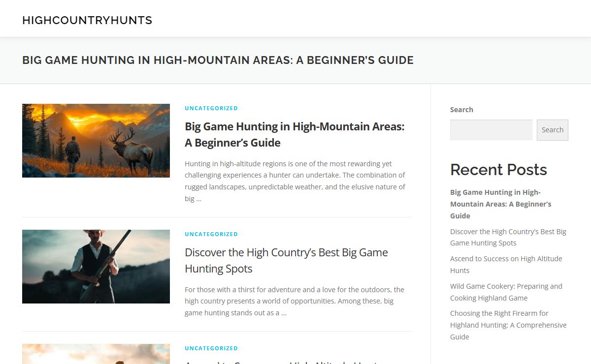
Task: Click Uncategorized tag above Best Hunting Spots post
Action: click(x=211, y=234)
